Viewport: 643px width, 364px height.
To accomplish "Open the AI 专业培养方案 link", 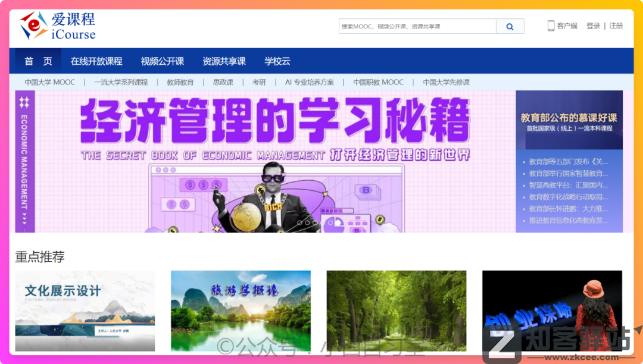I will [308, 82].
